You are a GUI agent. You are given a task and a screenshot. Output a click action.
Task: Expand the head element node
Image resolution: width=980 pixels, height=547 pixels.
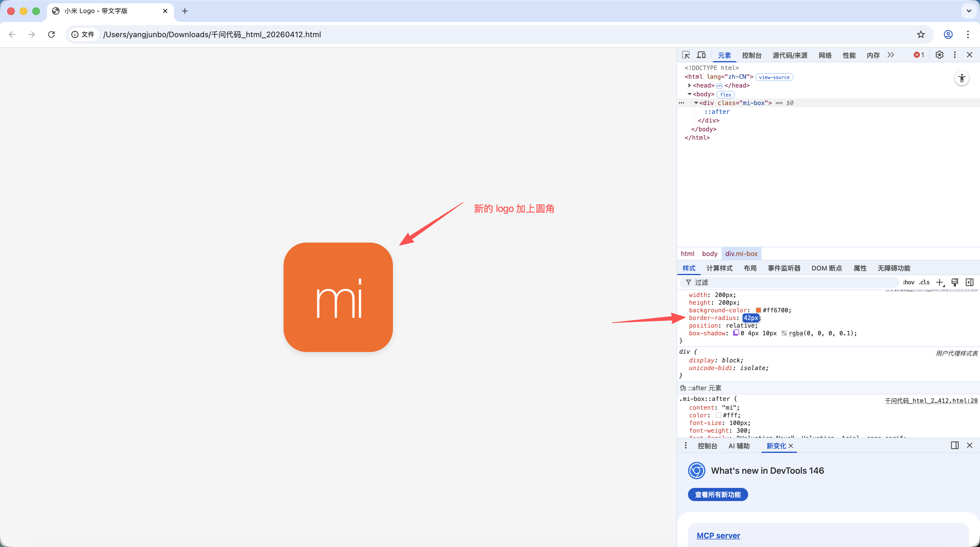point(689,86)
